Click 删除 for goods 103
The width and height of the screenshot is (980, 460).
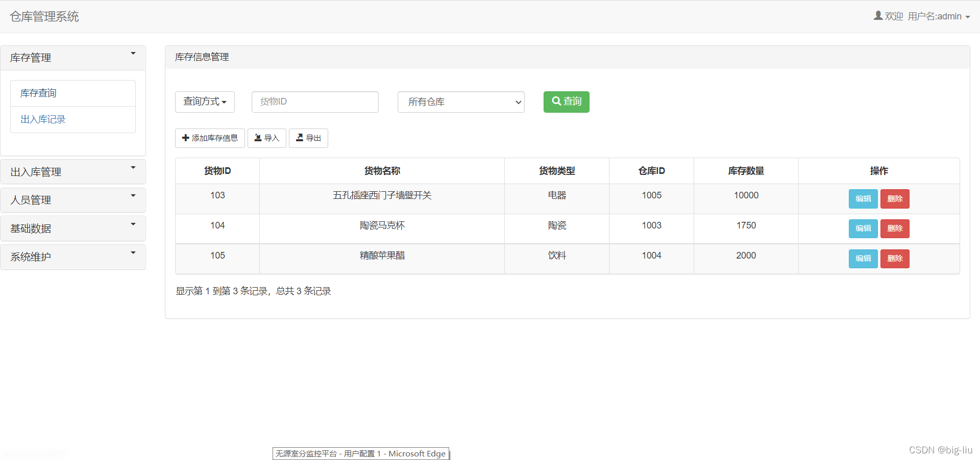[895, 199]
